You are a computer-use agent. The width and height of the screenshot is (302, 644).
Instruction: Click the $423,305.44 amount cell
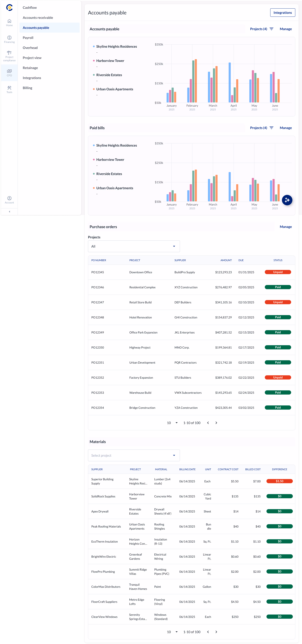[223, 408]
